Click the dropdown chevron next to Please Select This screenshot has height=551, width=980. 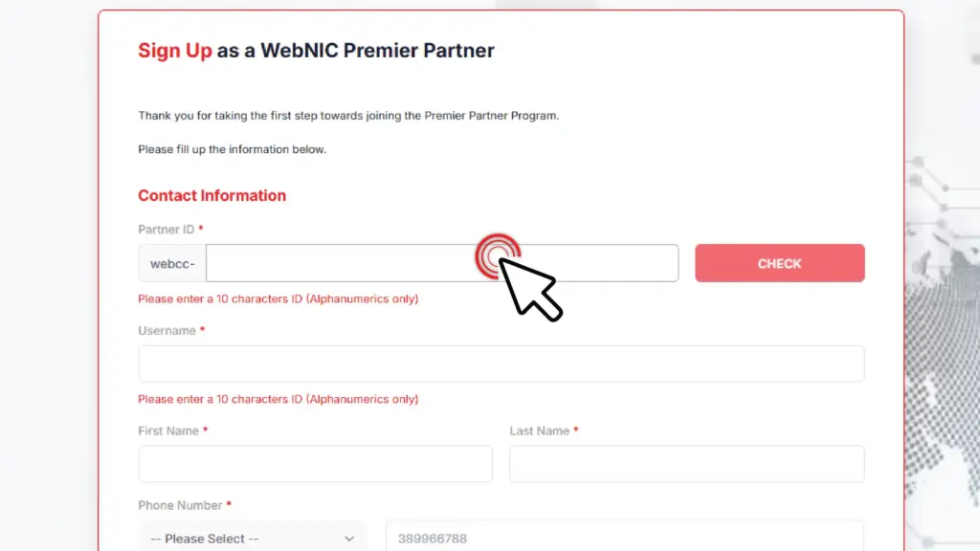click(350, 537)
